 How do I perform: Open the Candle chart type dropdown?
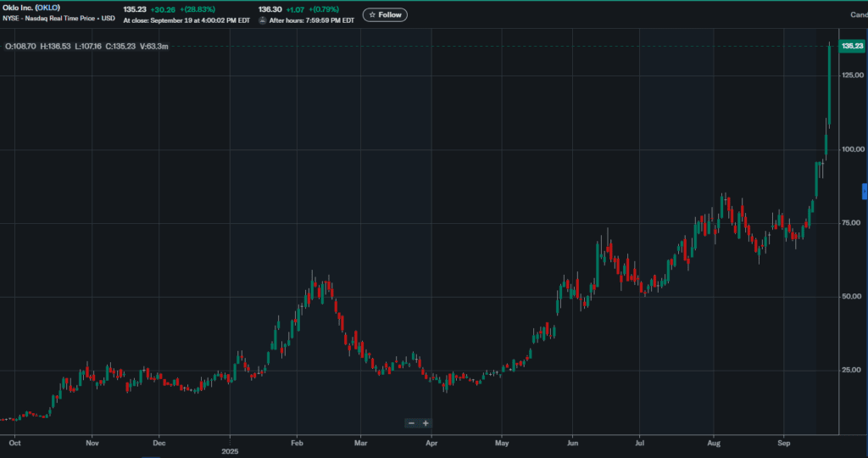[858, 14]
